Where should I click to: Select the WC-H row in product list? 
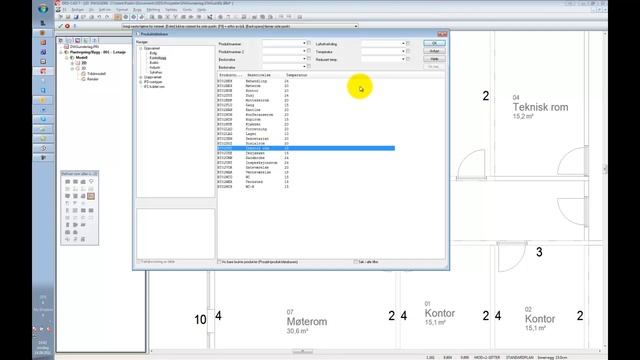[306, 187]
